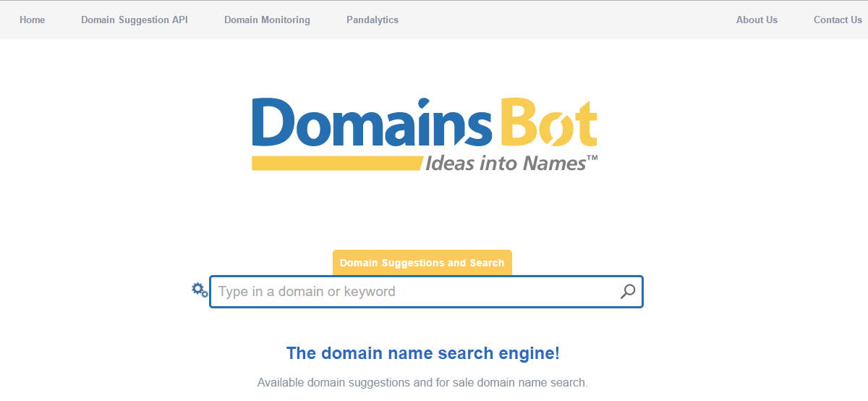Viewport: 868px width, 401px height.
Task: Select Domain Suggestions and Search tab
Action: [422, 263]
